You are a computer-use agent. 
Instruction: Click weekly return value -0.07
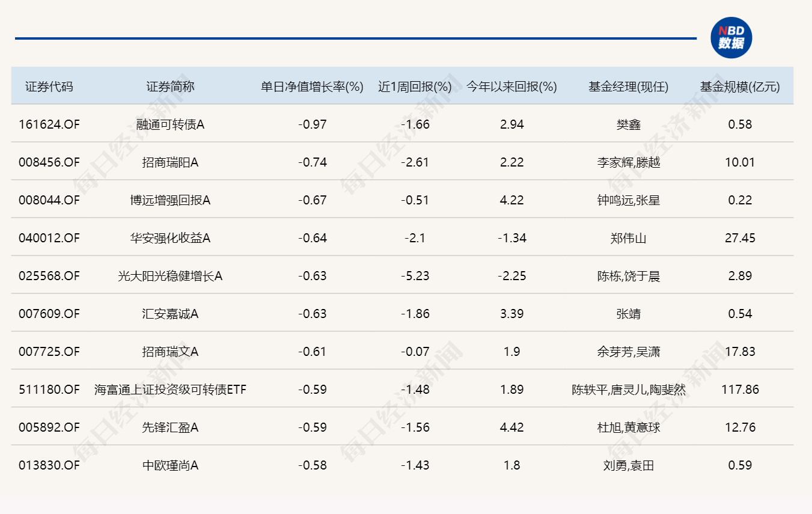click(415, 352)
